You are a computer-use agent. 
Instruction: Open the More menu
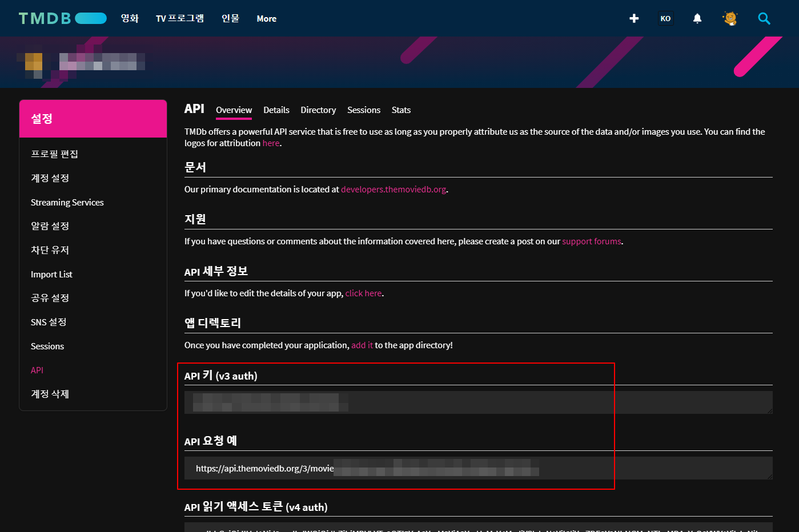tap(267, 19)
